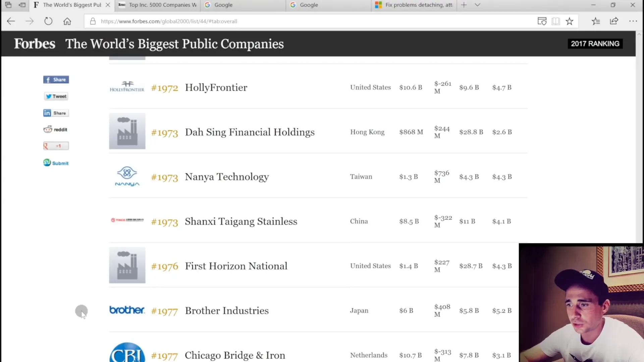Image resolution: width=644 pixels, height=362 pixels.
Task: Open Shanxi Taigang Stainless link
Action: pos(241,222)
